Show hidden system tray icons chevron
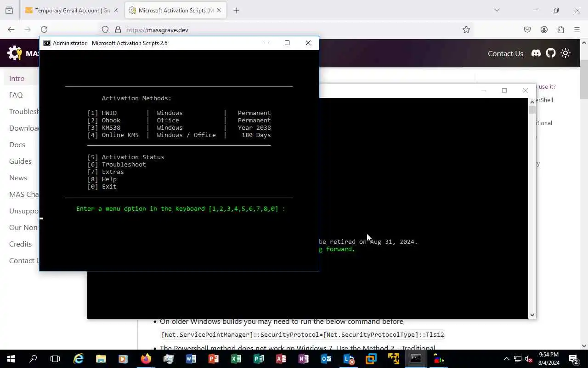The image size is (588, 368). tap(507, 359)
